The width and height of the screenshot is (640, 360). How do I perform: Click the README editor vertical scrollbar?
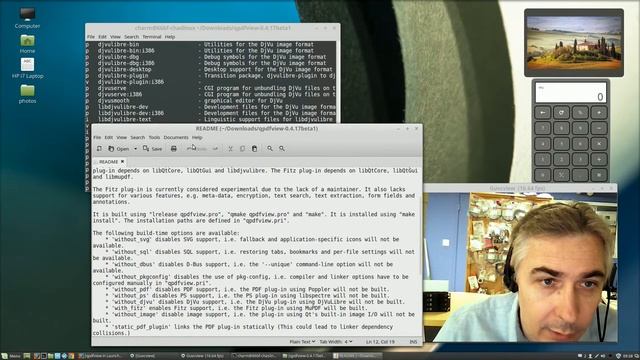click(x=421, y=237)
